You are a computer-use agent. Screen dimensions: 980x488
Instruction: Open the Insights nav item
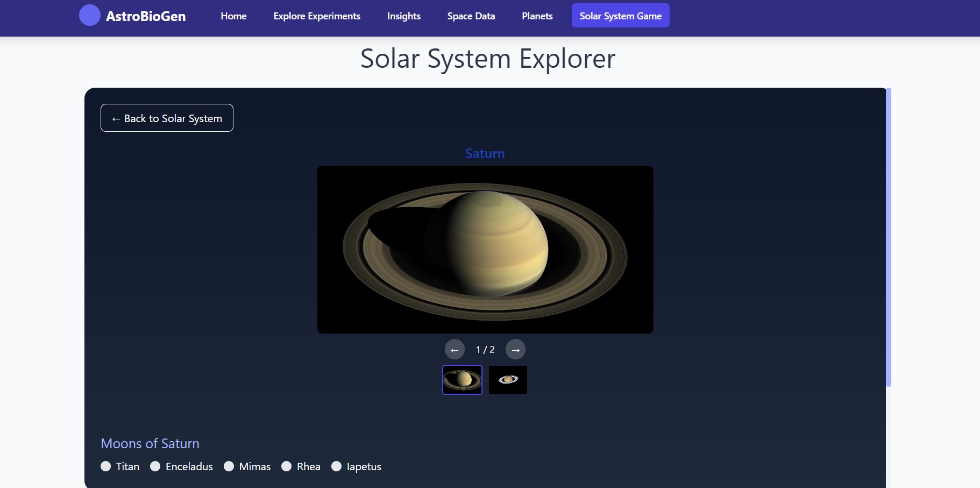pos(404,16)
